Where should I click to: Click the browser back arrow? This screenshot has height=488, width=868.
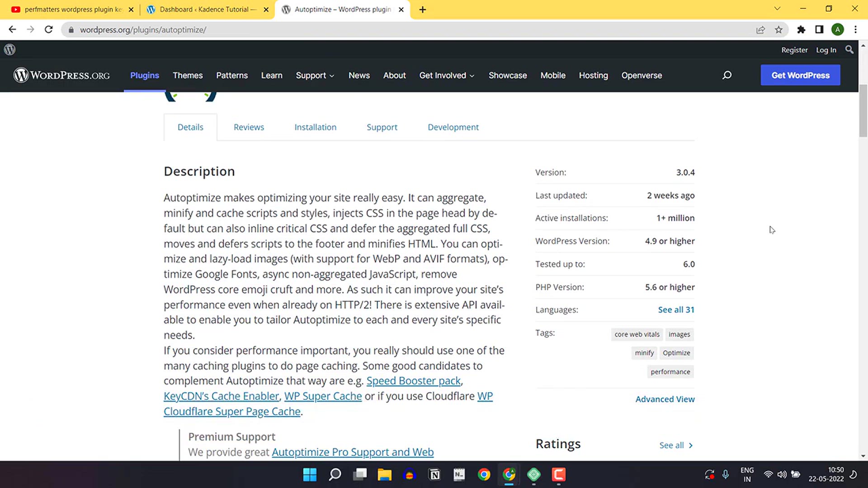click(x=12, y=29)
